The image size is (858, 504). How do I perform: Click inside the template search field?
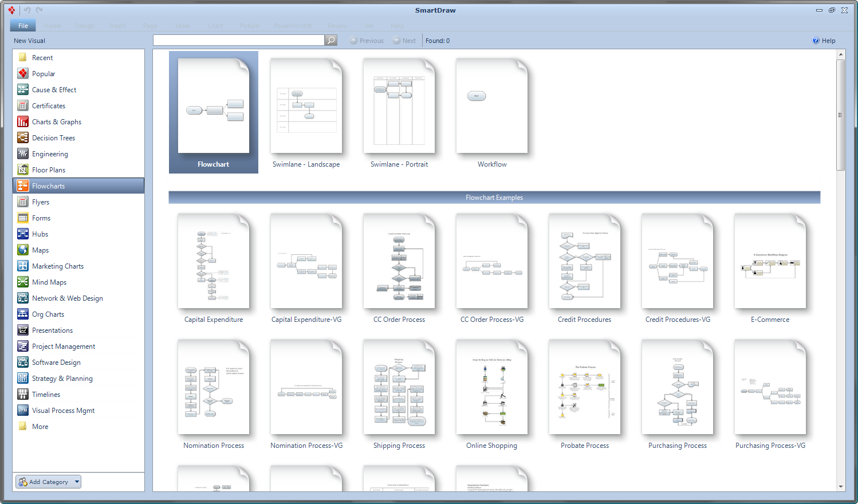click(238, 40)
